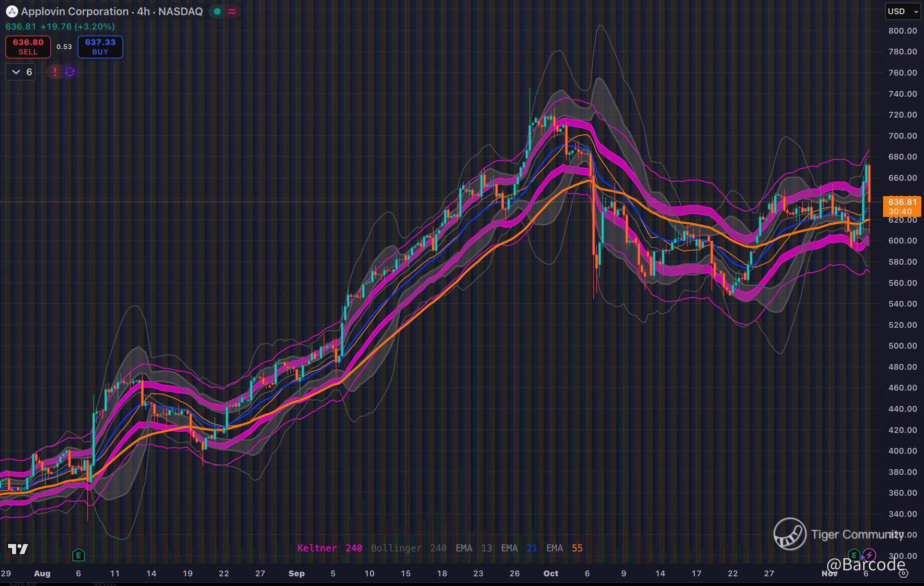Click the pink delayed-data wave icon
Screen dimensions: 924x586
(x=232, y=11)
